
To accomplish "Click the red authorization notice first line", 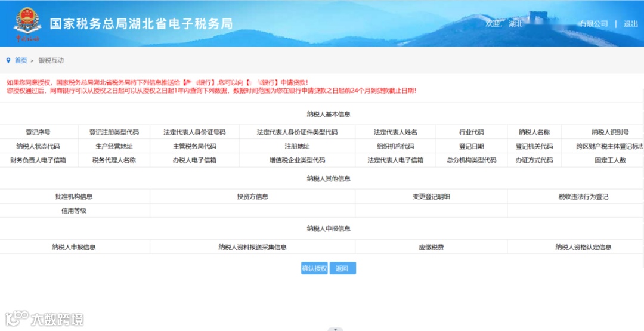I will click(157, 82).
